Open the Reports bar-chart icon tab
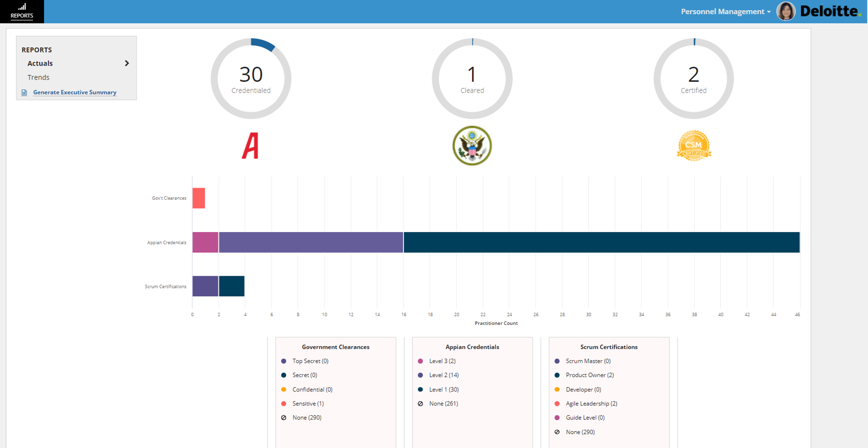 pyautogui.click(x=22, y=12)
